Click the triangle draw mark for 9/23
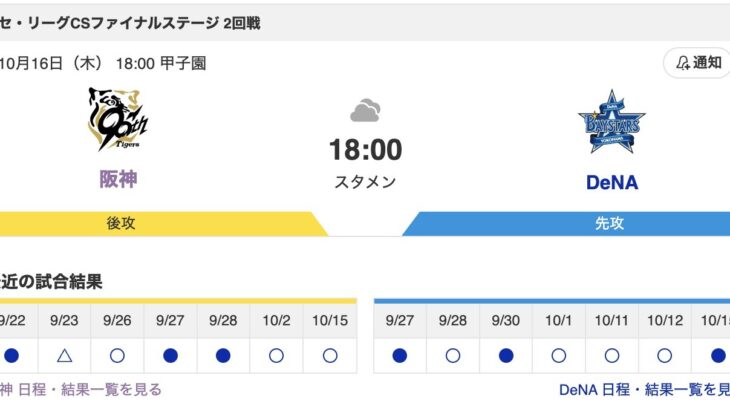Viewport: 730px width, 410px height. 63,355
